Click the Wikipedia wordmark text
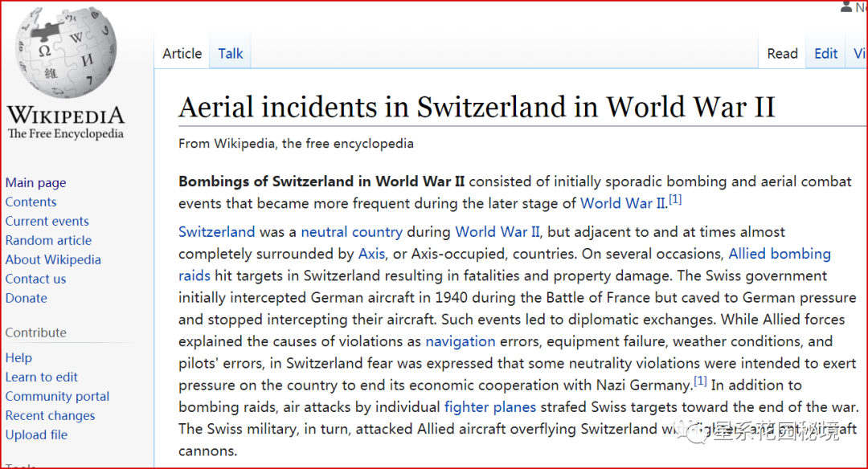Image resolution: width=868 pixels, height=469 pixels. [66, 115]
